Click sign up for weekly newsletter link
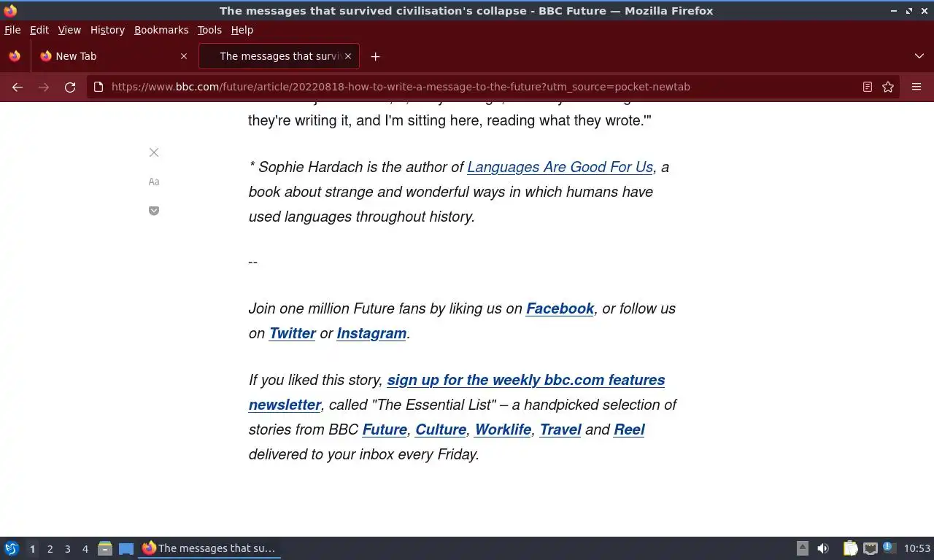The image size is (934, 560). [457, 392]
